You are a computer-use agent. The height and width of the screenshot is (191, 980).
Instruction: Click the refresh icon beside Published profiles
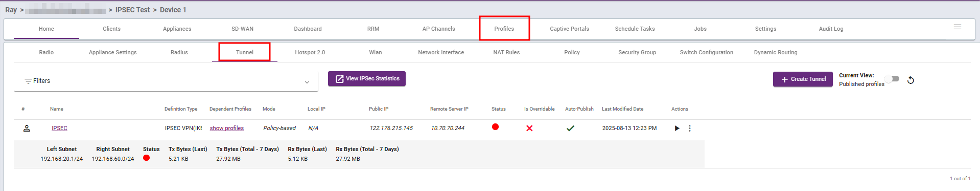[911, 80]
